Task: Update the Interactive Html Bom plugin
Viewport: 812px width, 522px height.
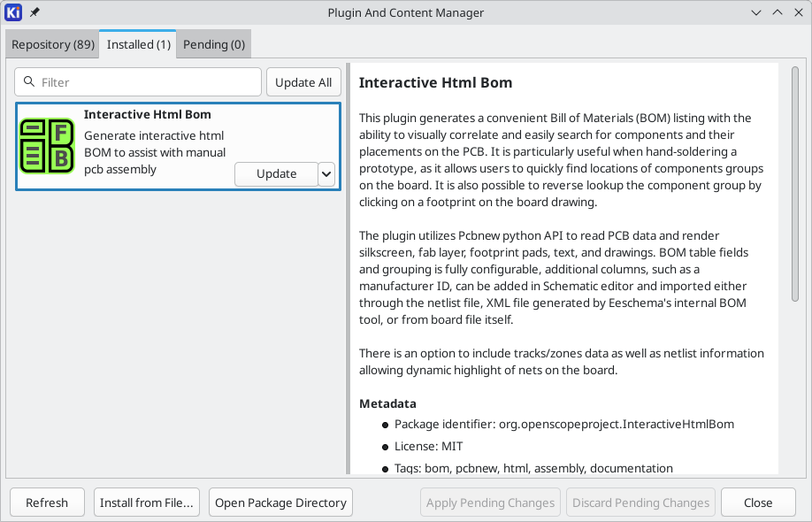Action: 276,174
